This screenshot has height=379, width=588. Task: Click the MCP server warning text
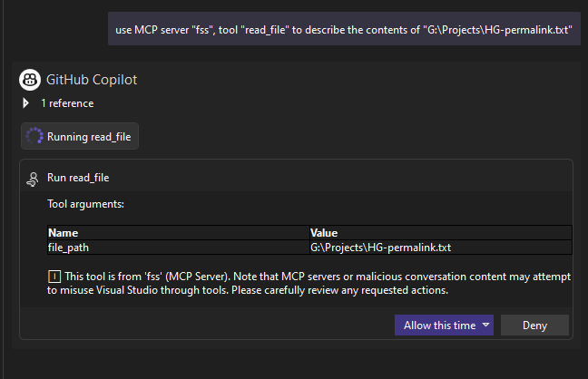309,284
